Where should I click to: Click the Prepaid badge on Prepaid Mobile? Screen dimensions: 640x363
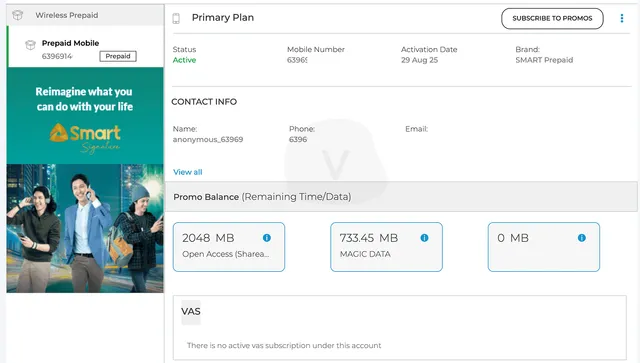118,56
